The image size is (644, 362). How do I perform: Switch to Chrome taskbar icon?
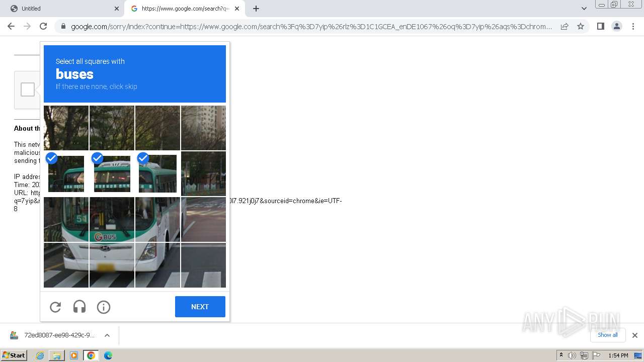coord(91,355)
